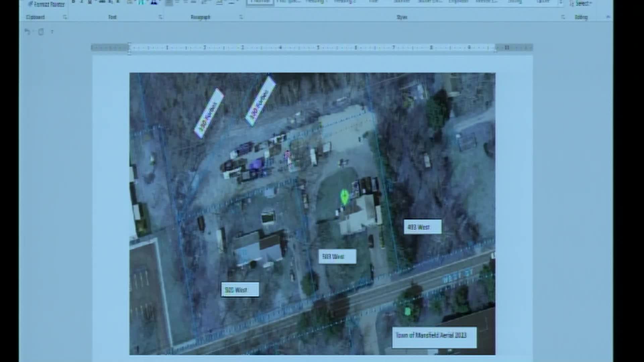Click the 493 West label box
Image resolution: width=644 pixels, height=362 pixels.
pyautogui.click(x=422, y=227)
